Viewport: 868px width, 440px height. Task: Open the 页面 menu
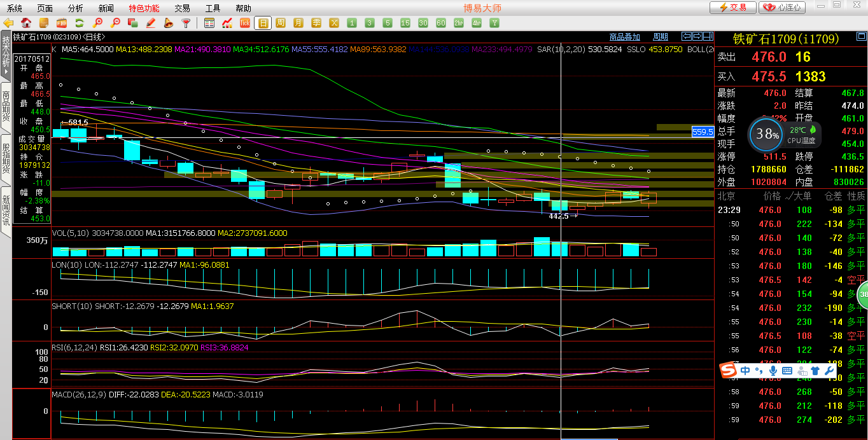pos(45,8)
